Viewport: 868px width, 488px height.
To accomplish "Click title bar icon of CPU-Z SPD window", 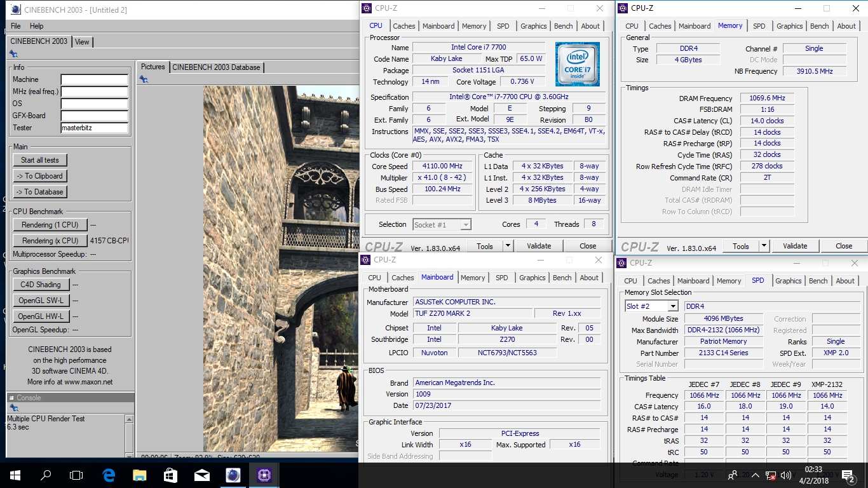I will (622, 262).
